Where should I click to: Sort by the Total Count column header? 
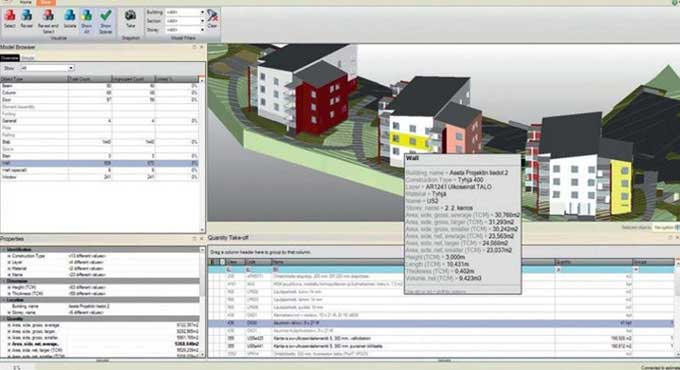coord(89,79)
